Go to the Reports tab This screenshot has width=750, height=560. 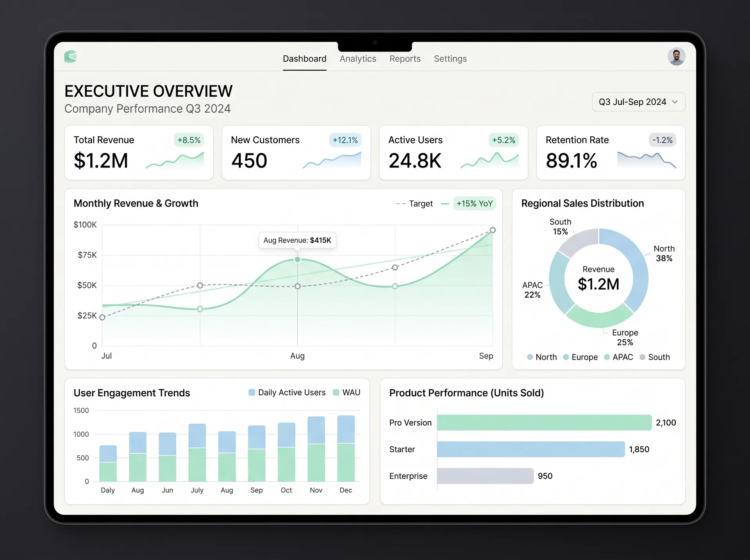pyautogui.click(x=405, y=59)
